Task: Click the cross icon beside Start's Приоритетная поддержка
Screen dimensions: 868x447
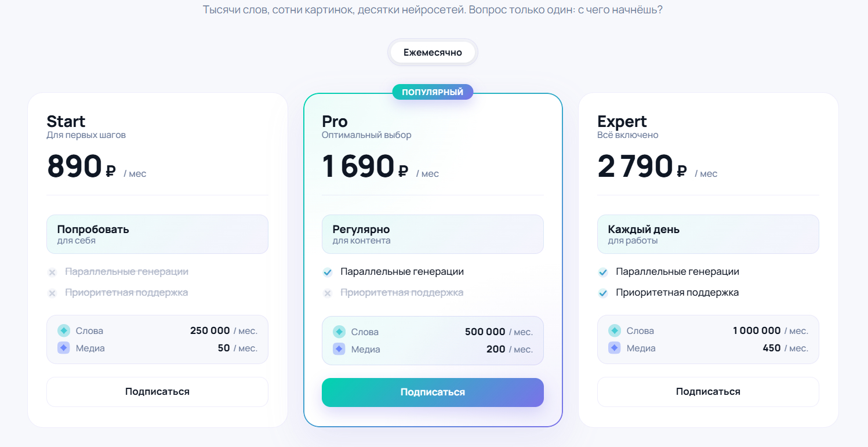Action: coord(52,293)
